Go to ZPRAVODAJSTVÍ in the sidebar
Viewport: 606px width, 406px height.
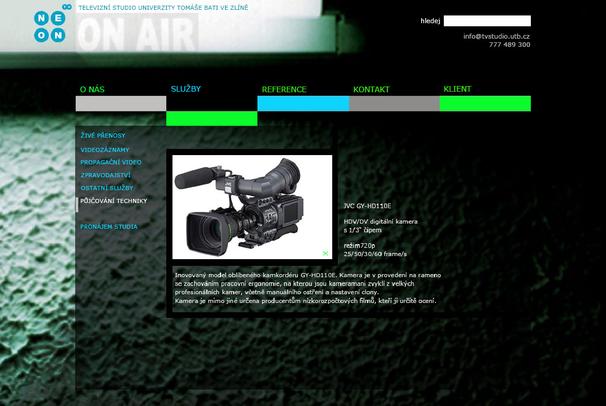point(106,175)
